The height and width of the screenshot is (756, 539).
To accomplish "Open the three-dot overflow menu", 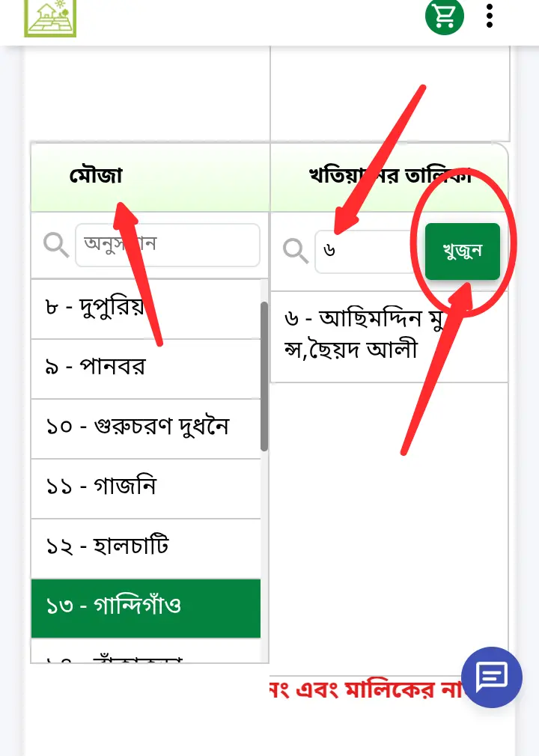I will click(x=490, y=16).
